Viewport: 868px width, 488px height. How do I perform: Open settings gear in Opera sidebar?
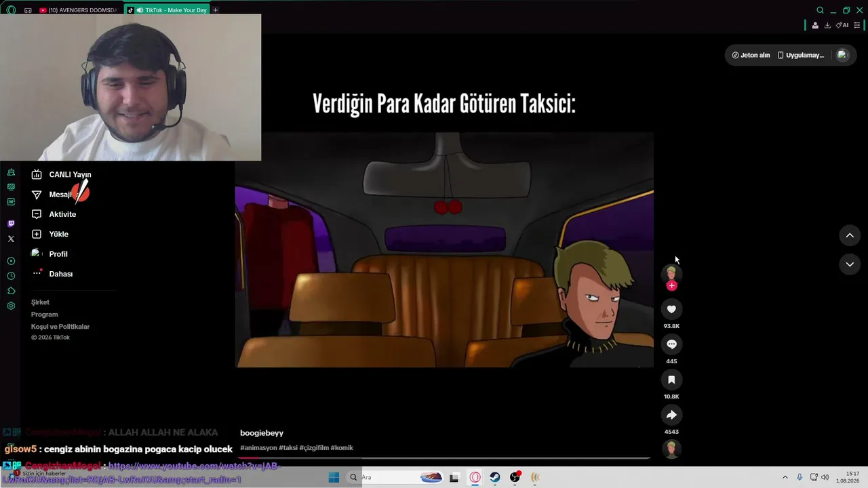(11, 306)
